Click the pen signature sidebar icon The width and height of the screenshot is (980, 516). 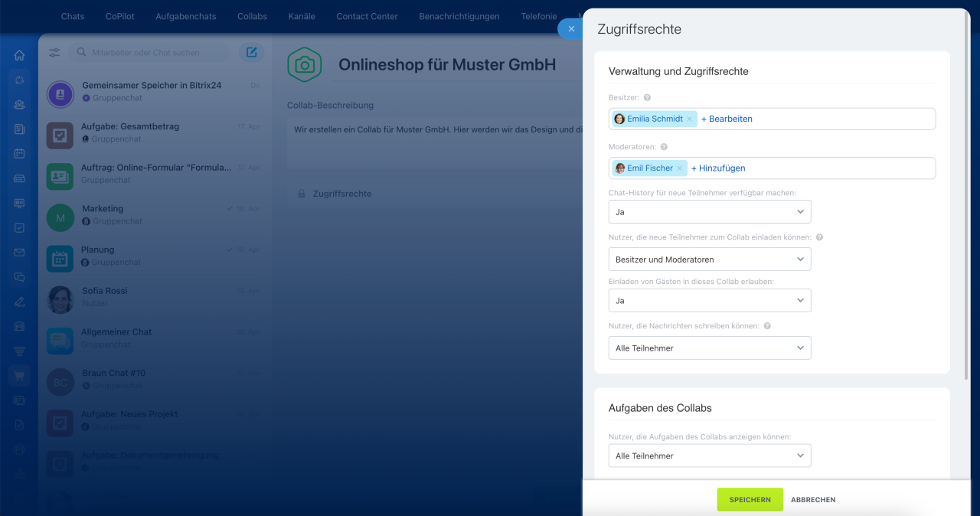[19, 302]
